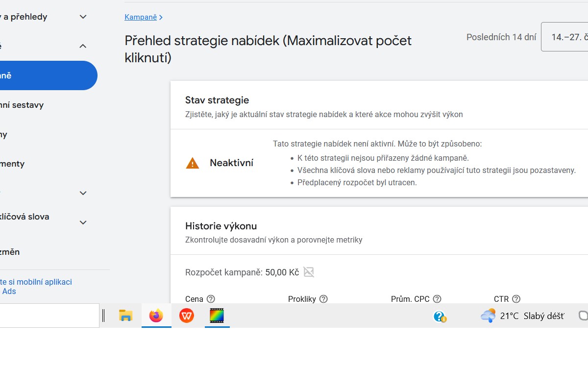Collapse the sidebar section containing the highlighted item
Viewport: 588px width, 392px height.
point(83,46)
